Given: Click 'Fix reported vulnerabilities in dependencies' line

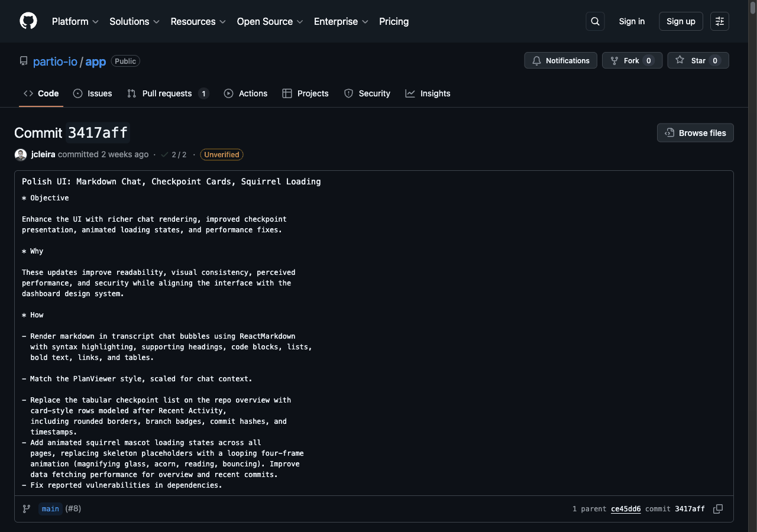Looking at the screenshot, I should [122, 485].
